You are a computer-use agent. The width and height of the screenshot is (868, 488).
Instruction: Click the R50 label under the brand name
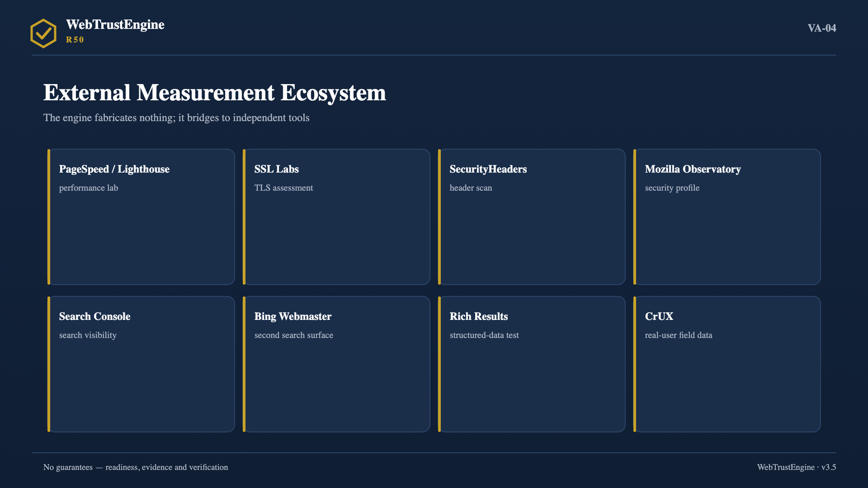click(75, 40)
